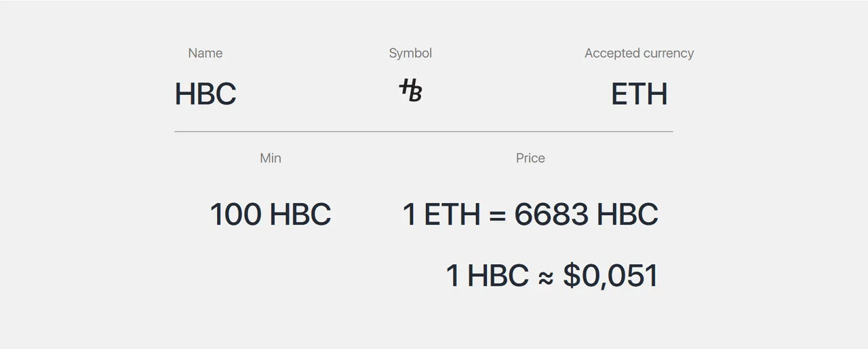Click the number 6683 in the rate
The image size is (868, 349).
(x=551, y=215)
